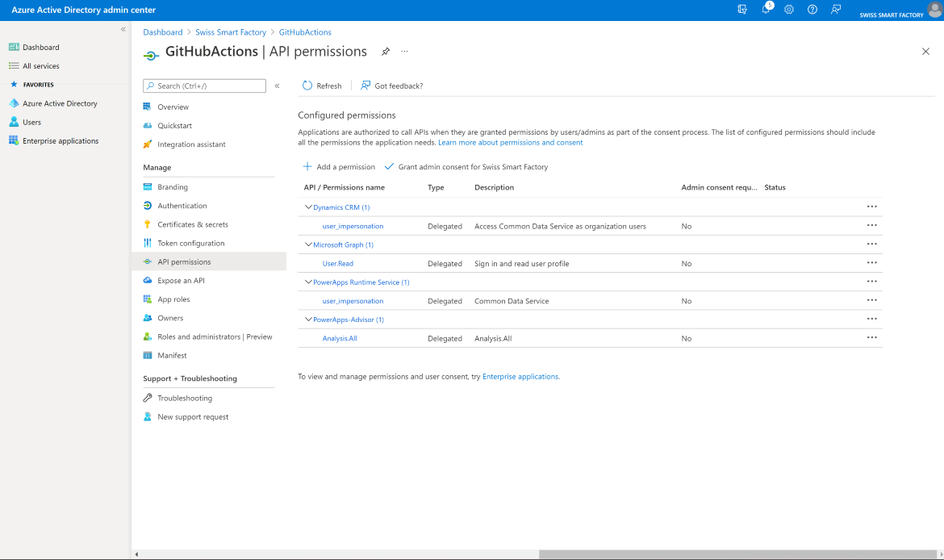
Task: Open All services in the sidebar
Action: pyautogui.click(x=41, y=65)
